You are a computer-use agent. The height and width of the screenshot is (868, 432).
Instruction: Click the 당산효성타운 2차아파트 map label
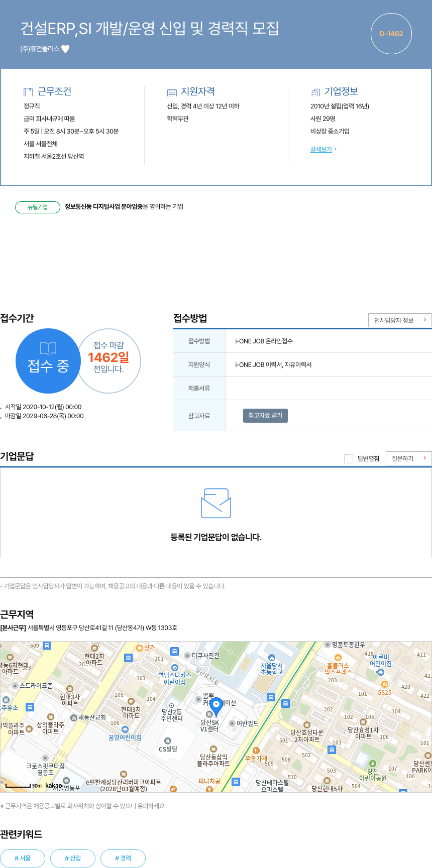(x=307, y=736)
